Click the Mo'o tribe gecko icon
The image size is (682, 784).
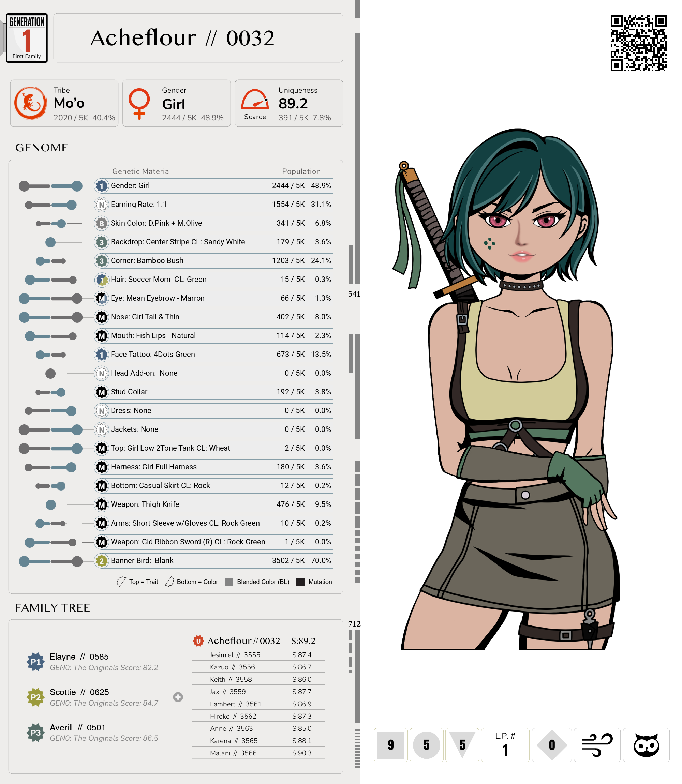(x=30, y=103)
